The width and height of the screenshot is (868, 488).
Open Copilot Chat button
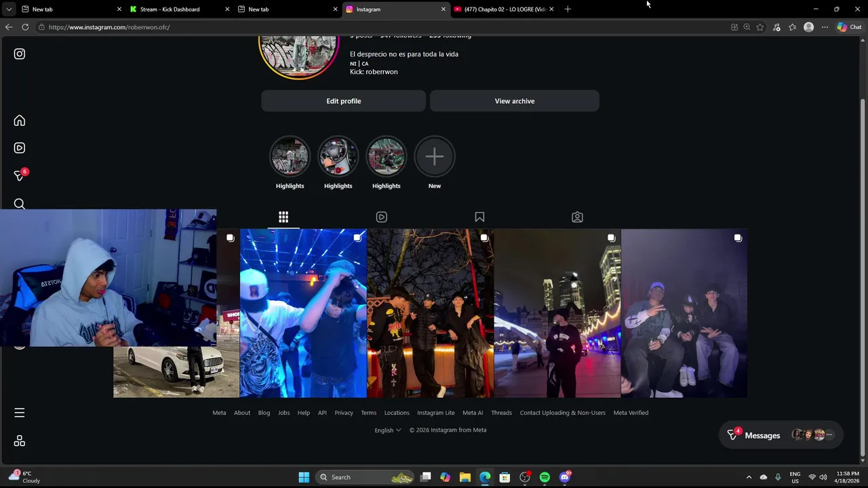pos(849,27)
